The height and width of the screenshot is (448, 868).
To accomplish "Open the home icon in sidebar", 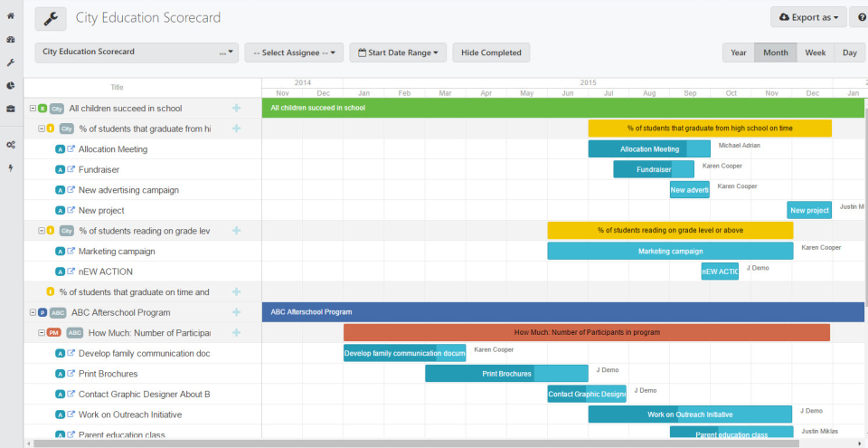I will coord(11,16).
